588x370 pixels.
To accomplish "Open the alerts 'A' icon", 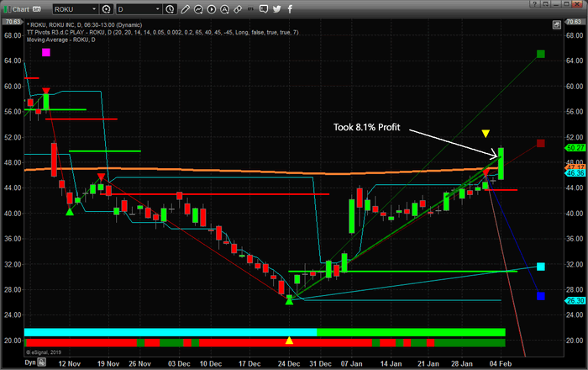I will [224, 9].
